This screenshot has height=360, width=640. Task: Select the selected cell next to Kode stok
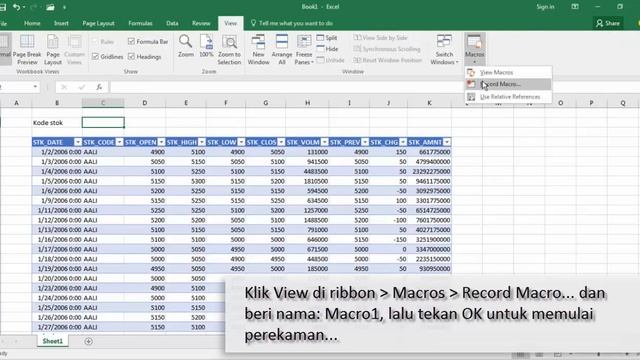click(x=103, y=122)
